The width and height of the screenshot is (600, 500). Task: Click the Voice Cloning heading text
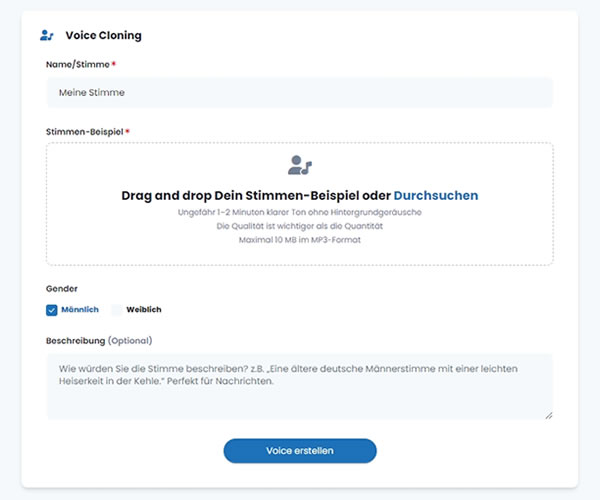click(x=103, y=35)
